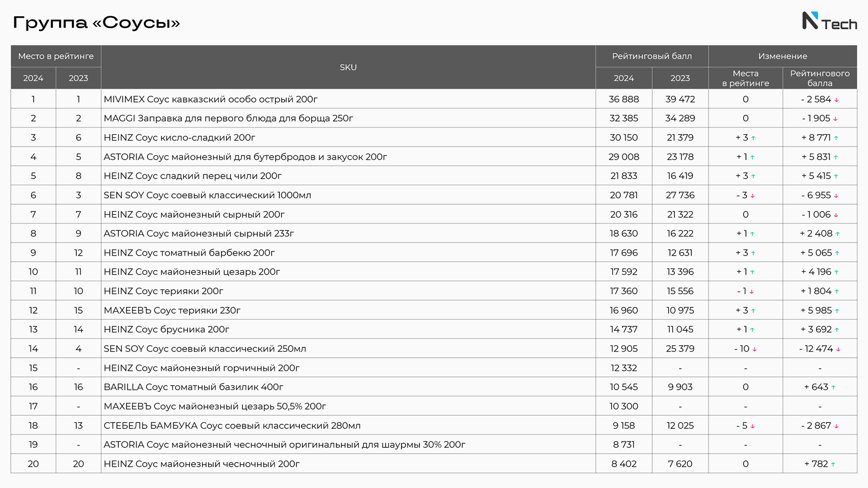Select MIVIMEX Соус кавказский row
This screenshot has width=868, height=488.
(x=434, y=99)
